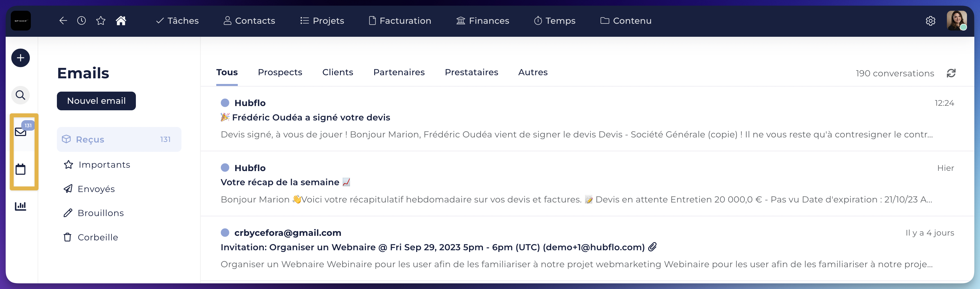Go to home via house icon

pos(121,21)
